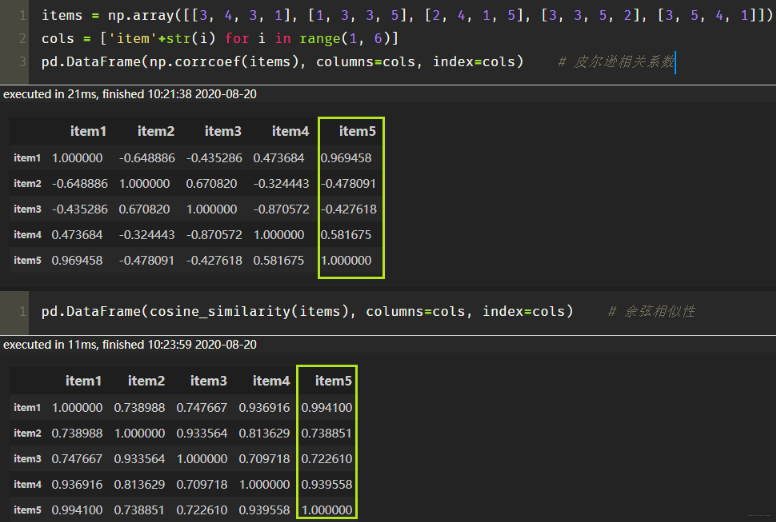Click 0.722610 in item3 row, item5 column
The image size is (776, 522).
(x=327, y=459)
